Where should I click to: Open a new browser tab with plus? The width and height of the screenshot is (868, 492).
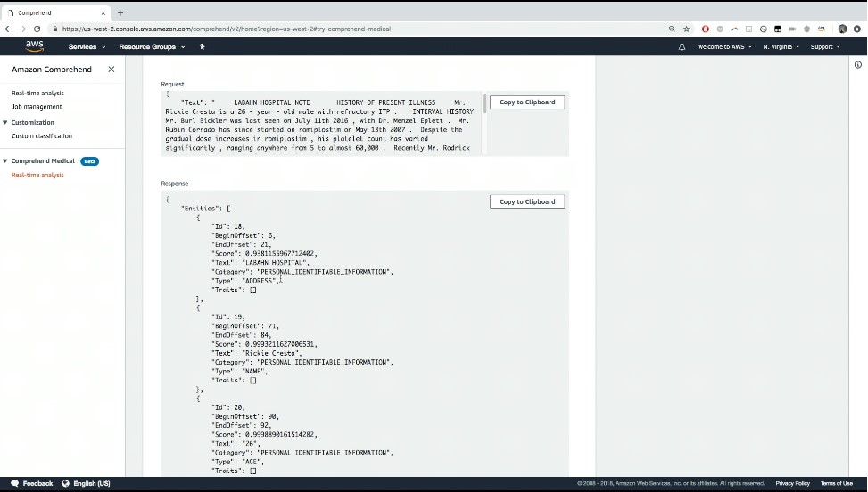tap(120, 12)
